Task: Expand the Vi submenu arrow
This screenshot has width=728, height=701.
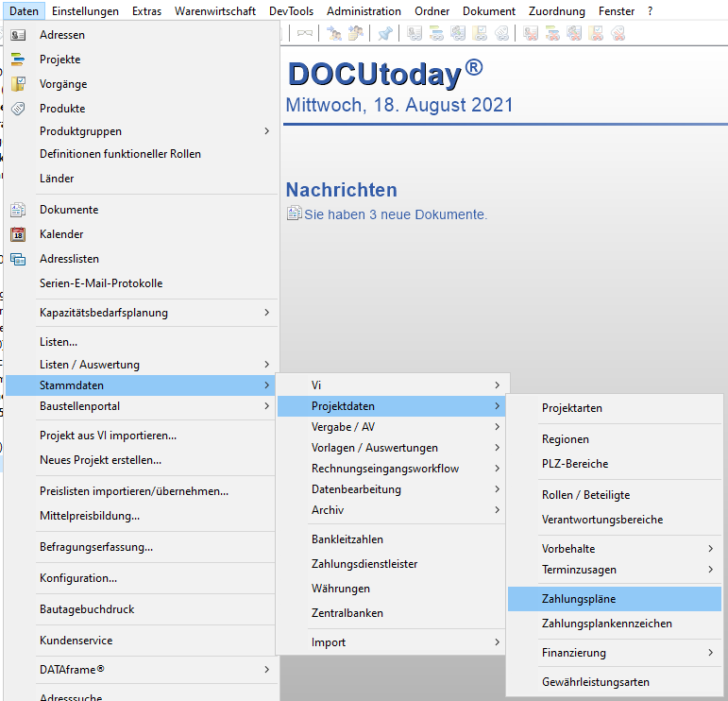Action: 497,385
